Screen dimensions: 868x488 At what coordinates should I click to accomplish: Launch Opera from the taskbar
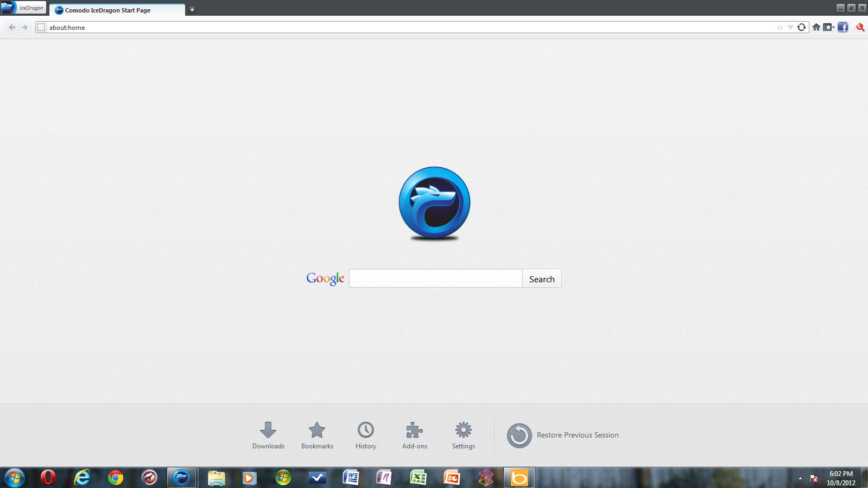[48, 478]
